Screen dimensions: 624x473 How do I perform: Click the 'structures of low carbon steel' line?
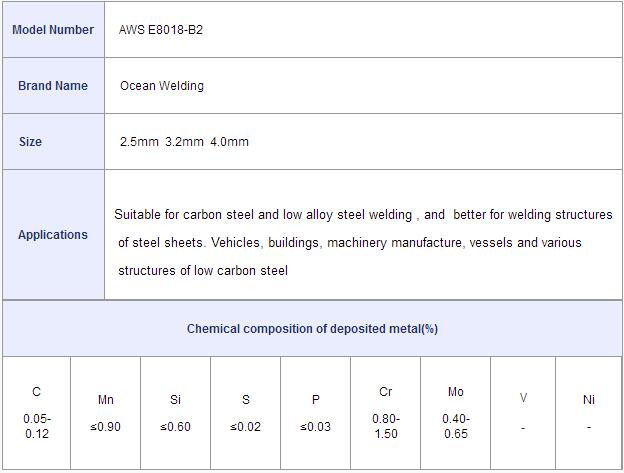203,271
